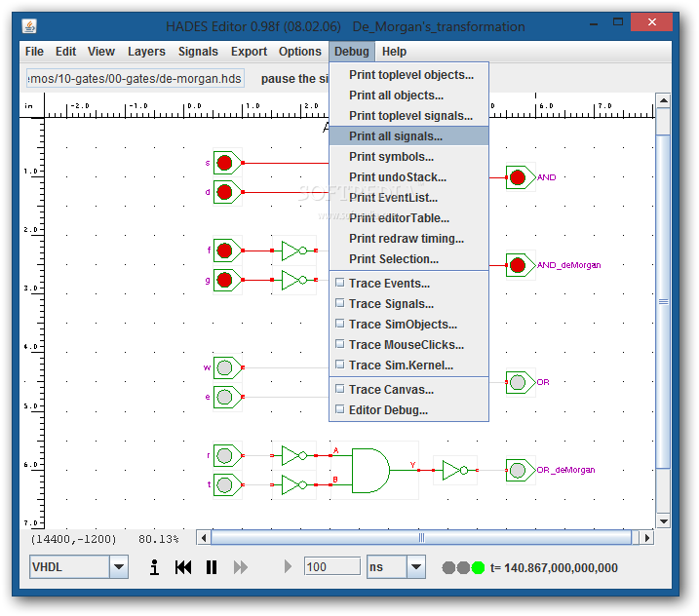Click the vertical scrollbar thumb
The height and width of the screenshot is (616, 699).
click(x=663, y=301)
